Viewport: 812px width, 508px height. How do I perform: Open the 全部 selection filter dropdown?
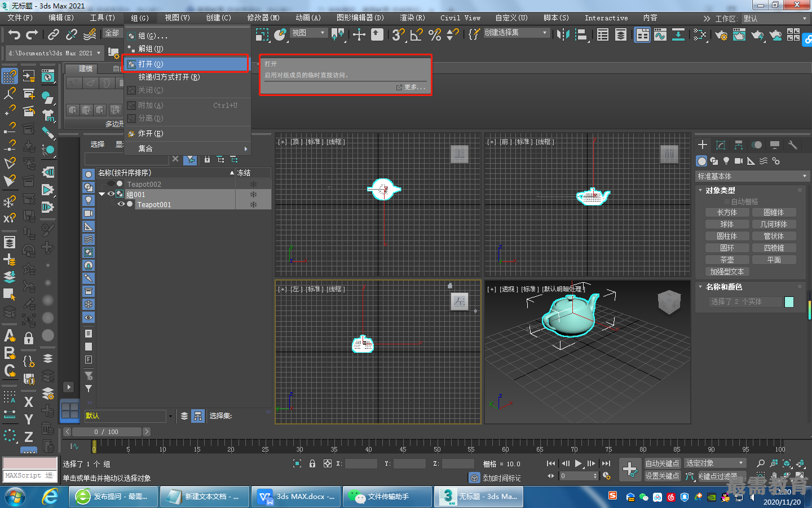tap(113, 33)
